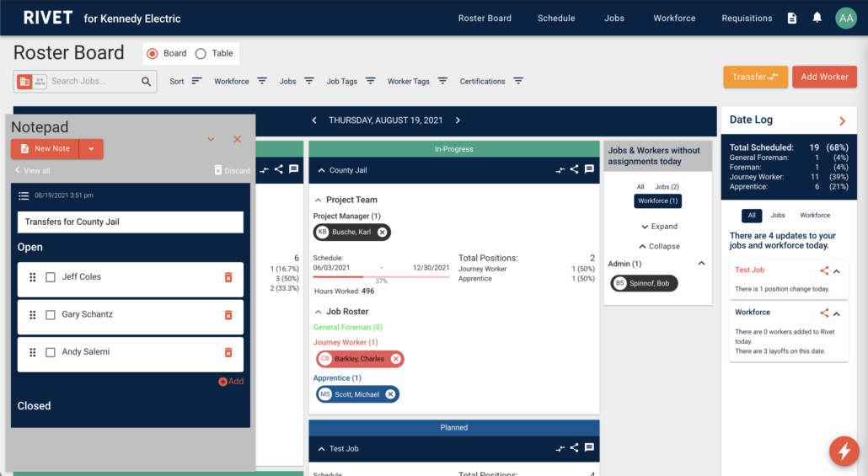This screenshot has height=476, width=868.
Task: Grab the drag handle for Gary Schantz
Action: pyautogui.click(x=33, y=315)
